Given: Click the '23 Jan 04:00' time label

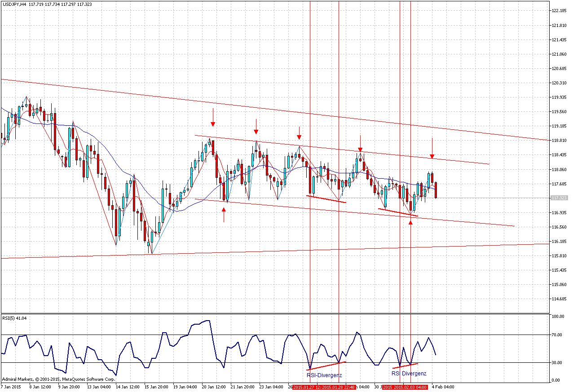Looking at the screenshot, I should coord(271,387).
